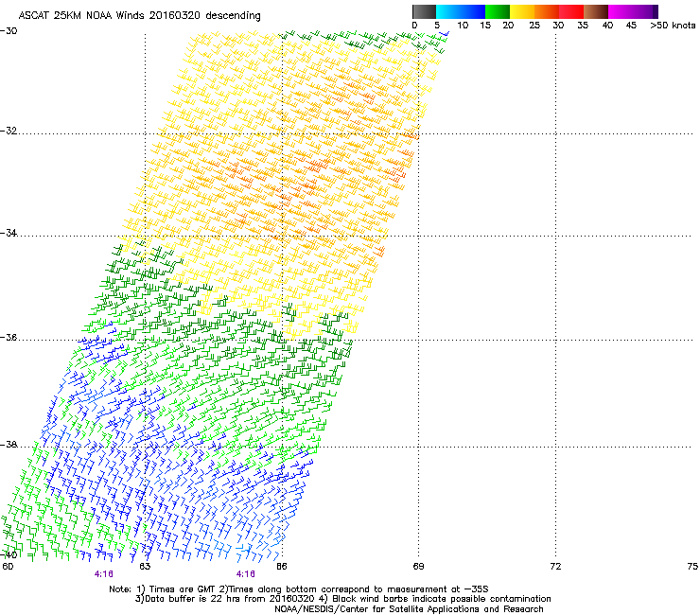This screenshot has width=700, height=615.
Task: Click the longitude axis label '60'
Action: (8, 567)
